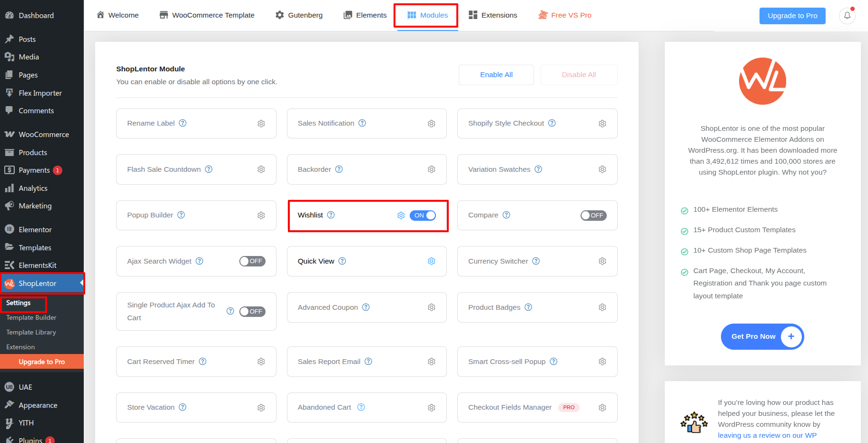
Task: Open settings gear for Variation Swatches
Action: [x=602, y=169]
